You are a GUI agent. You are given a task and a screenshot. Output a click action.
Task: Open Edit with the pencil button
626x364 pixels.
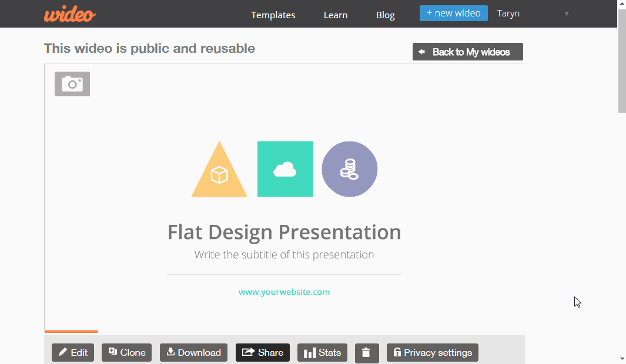73,353
